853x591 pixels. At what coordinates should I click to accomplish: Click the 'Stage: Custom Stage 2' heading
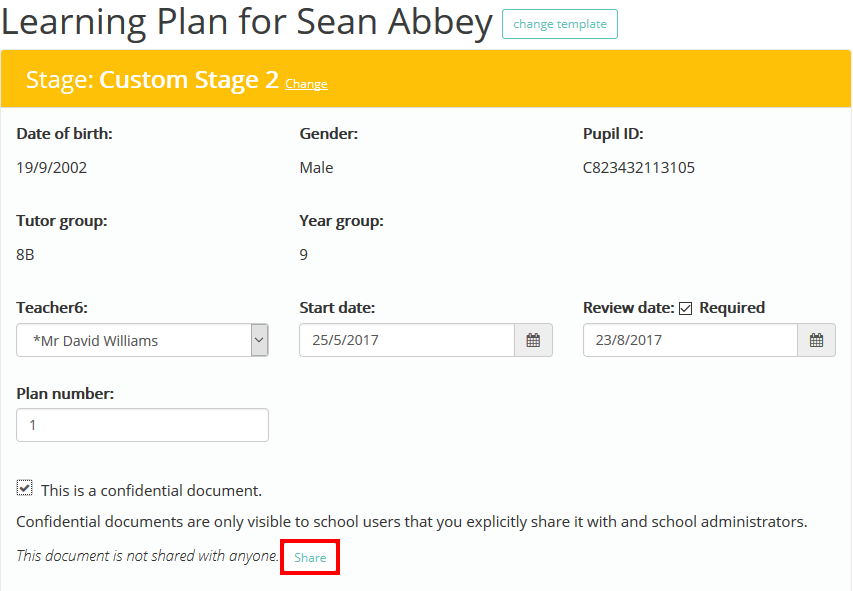click(152, 80)
